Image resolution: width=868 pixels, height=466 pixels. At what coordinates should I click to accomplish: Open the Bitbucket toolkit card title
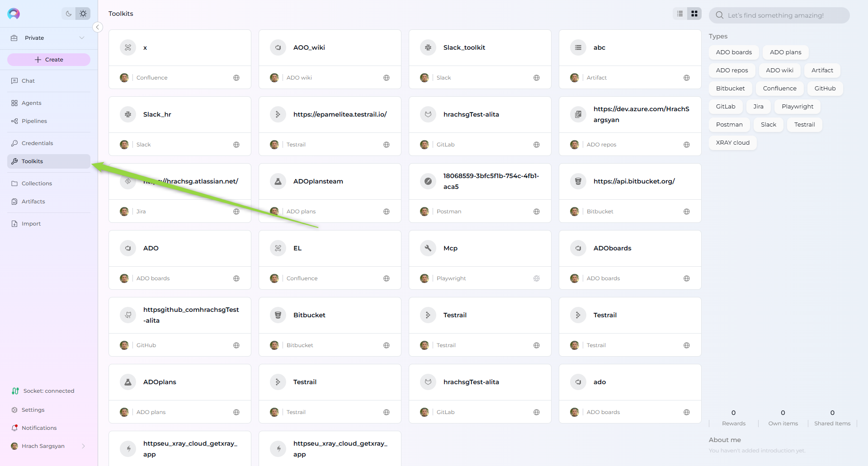309,315
